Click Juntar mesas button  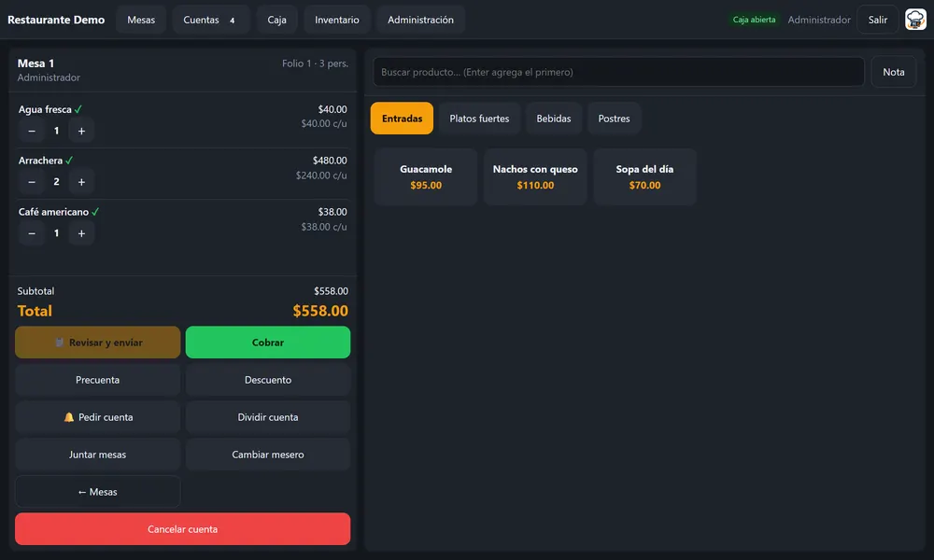(x=98, y=455)
